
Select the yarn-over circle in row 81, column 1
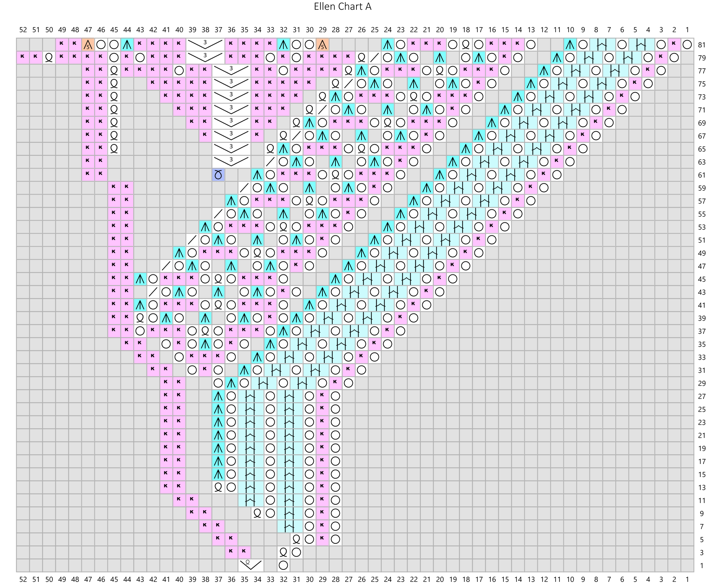687,44
